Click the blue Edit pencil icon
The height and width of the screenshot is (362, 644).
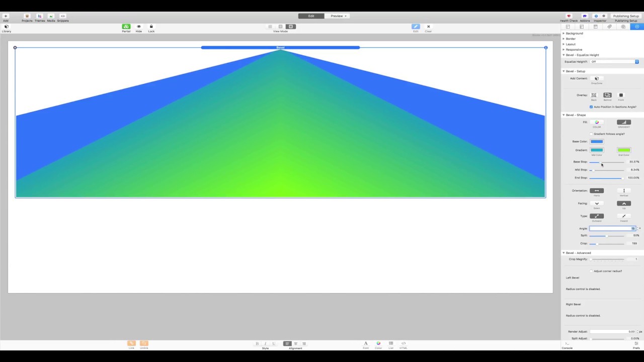416,27
